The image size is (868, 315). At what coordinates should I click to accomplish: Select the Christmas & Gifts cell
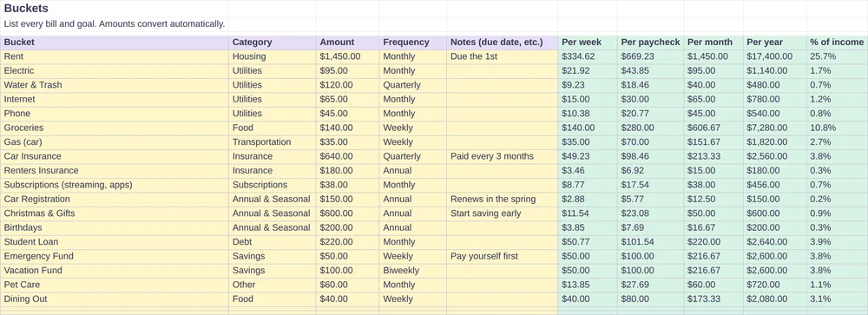[x=114, y=213]
